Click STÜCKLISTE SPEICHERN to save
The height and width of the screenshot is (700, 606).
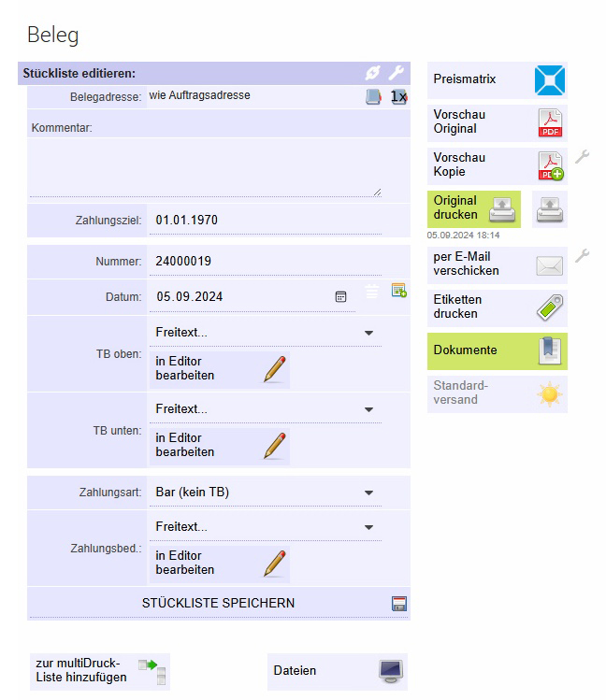218,604
